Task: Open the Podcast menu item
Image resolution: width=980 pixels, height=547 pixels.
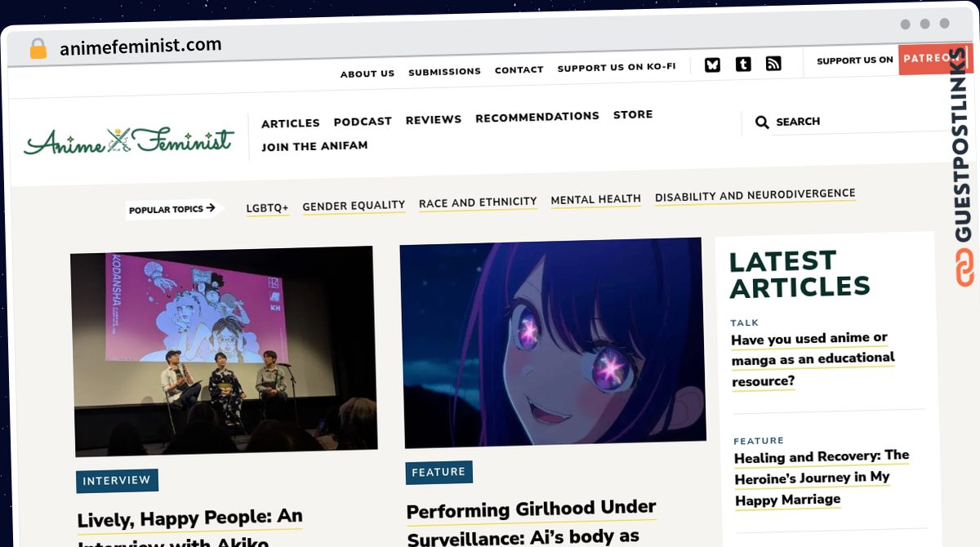Action: [x=363, y=122]
